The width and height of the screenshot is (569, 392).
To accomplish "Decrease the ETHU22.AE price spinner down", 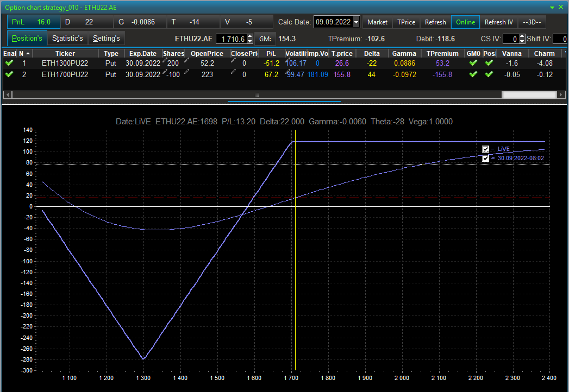I will (x=249, y=41).
